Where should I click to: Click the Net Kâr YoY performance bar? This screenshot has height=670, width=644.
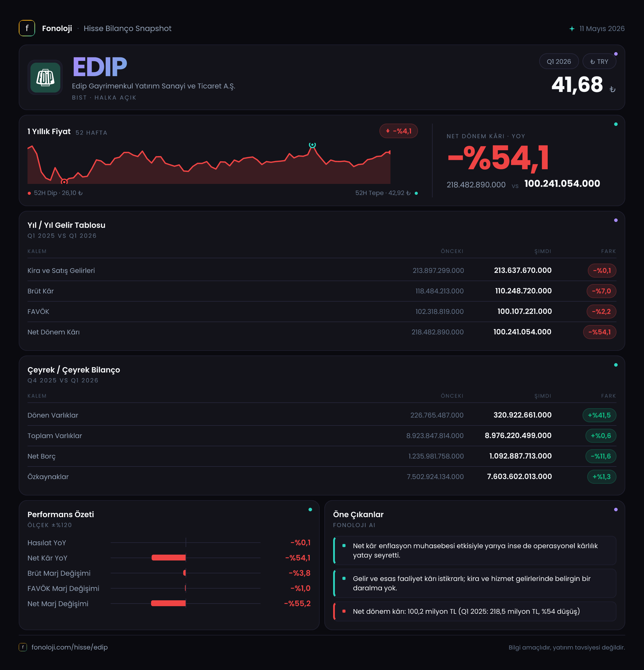point(169,558)
